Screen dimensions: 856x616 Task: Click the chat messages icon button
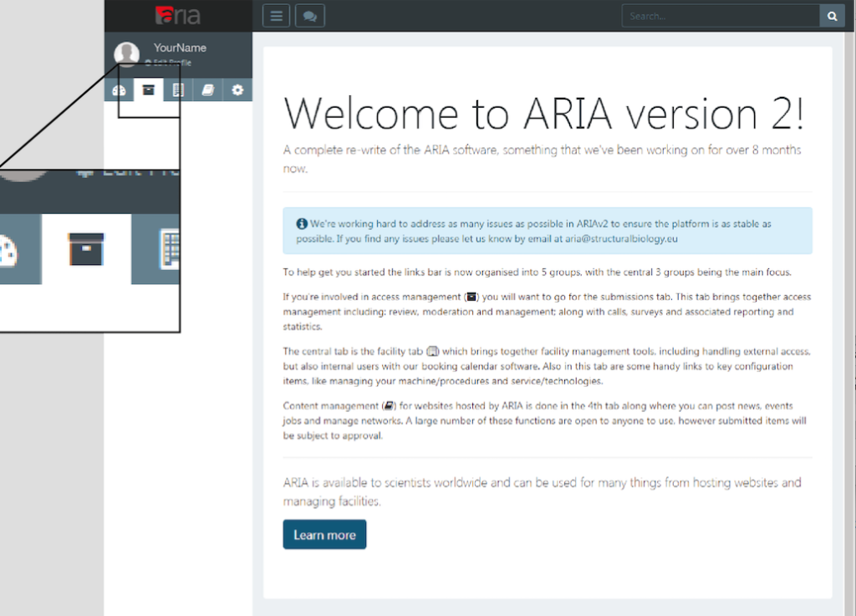(x=309, y=16)
